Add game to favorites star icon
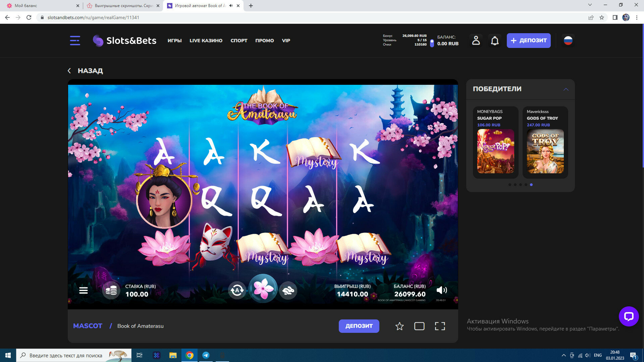Screen dimensions: 644x362 (399, 326)
